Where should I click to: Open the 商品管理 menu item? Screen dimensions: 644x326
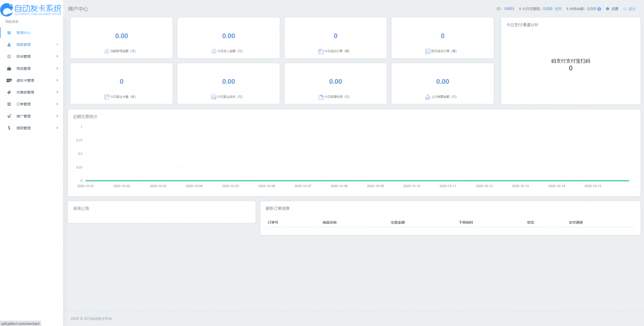[x=24, y=69]
